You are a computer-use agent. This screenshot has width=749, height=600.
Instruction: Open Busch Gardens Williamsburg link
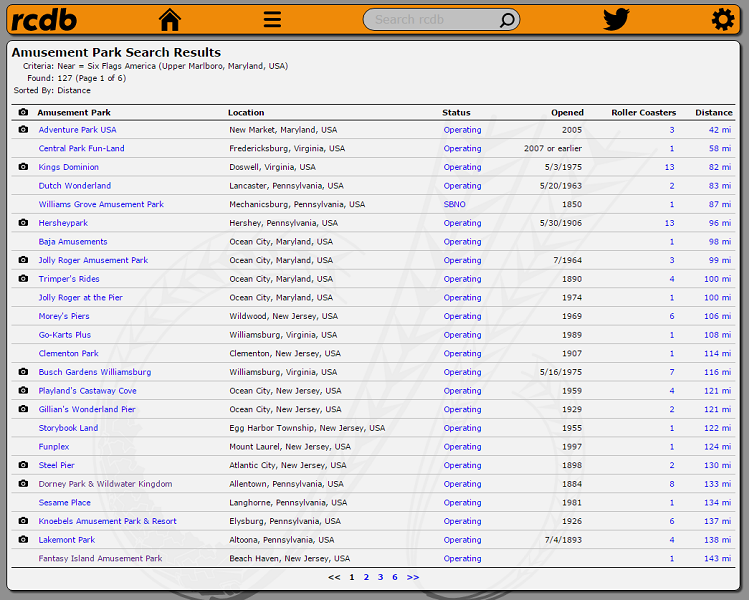(95, 372)
